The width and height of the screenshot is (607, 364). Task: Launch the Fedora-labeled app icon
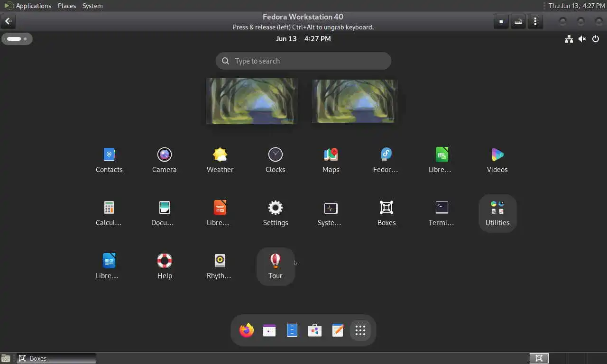tap(386, 160)
